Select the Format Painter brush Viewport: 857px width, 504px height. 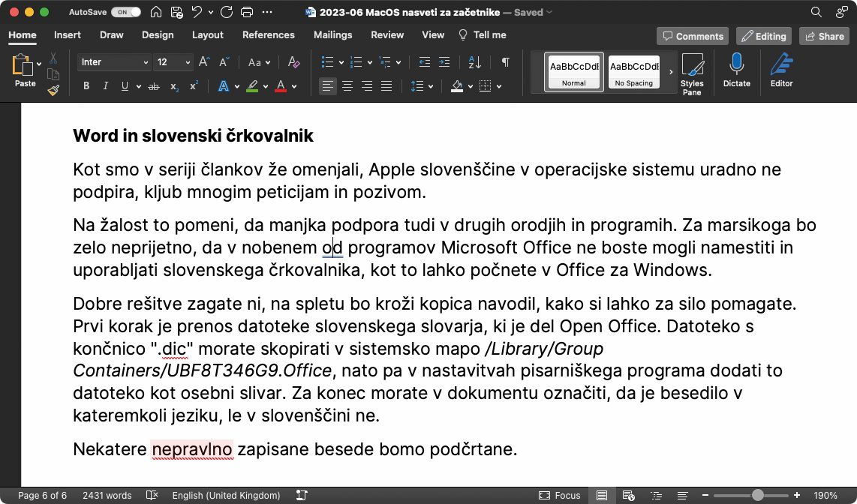pyautogui.click(x=53, y=90)
